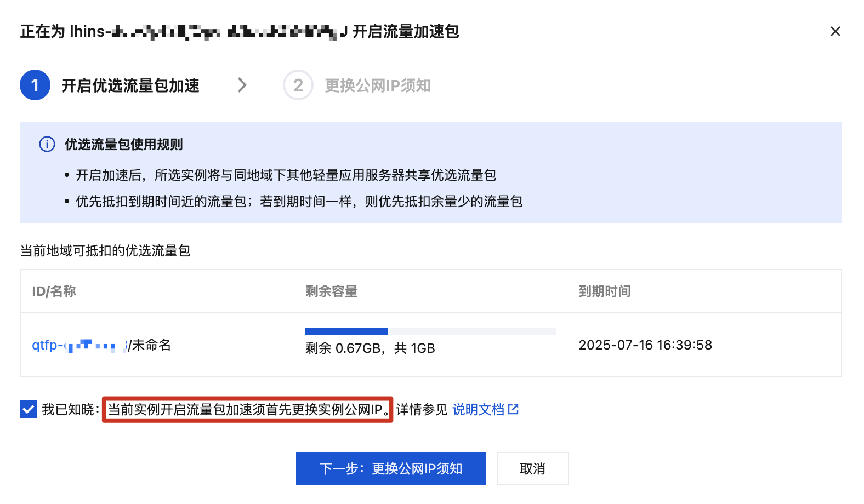Click the remaining capacity progress bar
The image size is (864, 504).
tap(430, 331)
